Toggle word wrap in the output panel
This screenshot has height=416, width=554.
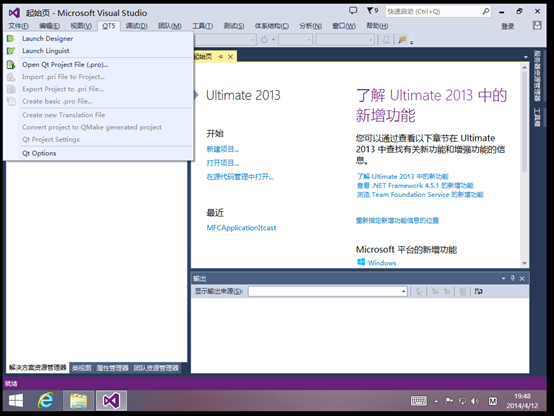[x=478, y=291]
